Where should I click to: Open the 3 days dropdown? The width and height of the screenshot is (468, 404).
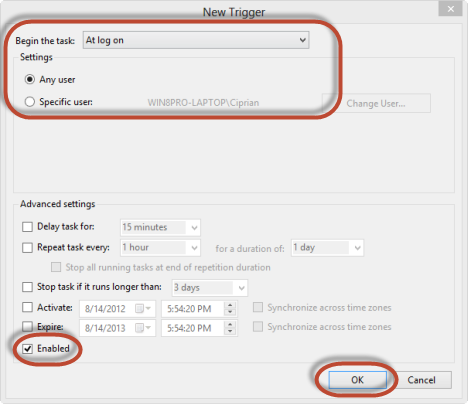tap(210, 288)
